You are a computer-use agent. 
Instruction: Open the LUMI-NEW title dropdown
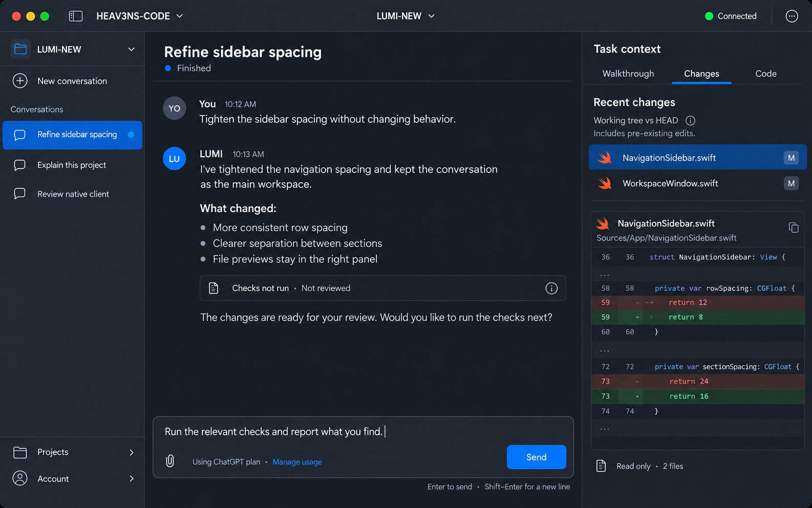405,16
